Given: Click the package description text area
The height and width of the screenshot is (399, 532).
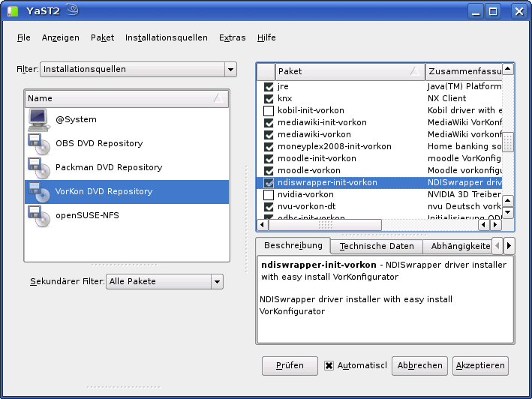Looking at the screenshot, I should coord(385,300).
